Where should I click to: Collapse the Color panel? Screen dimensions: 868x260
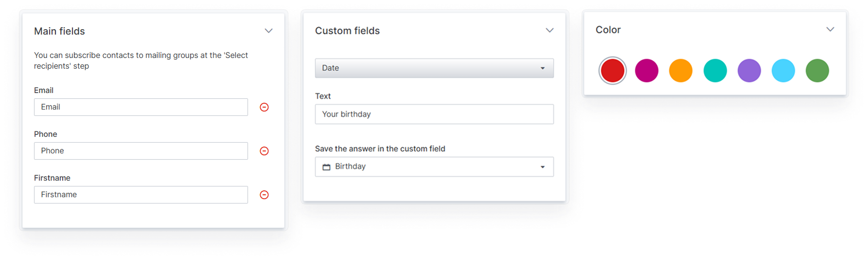click(830, 30)
